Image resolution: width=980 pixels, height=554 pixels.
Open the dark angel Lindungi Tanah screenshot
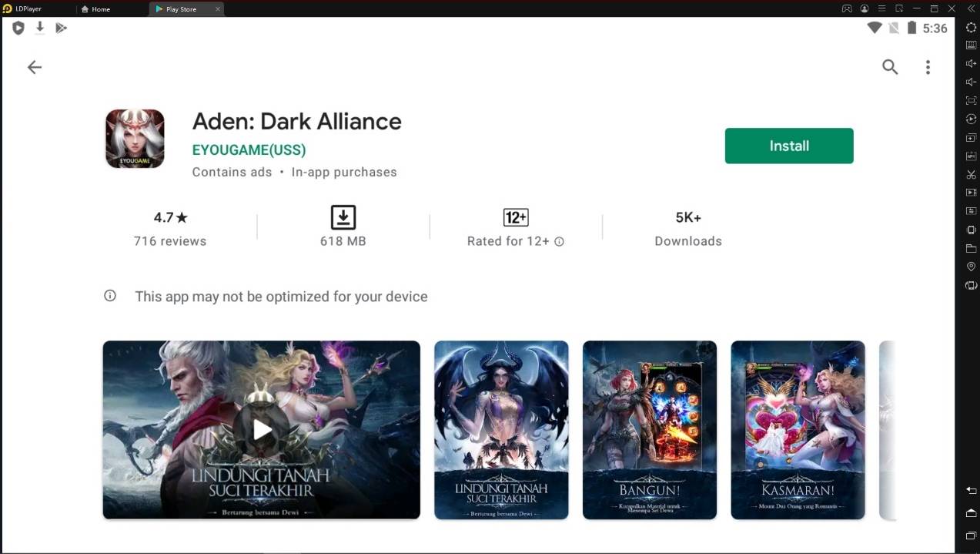coord(501,430)
